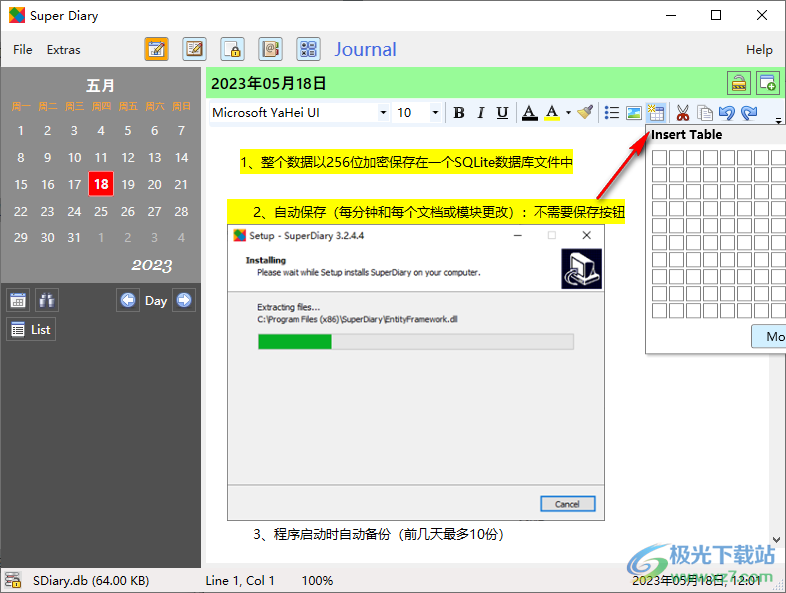This screenshot has width=786, height=593.
Task: Select date 18 in the calendar
Action: click(101, 184)
